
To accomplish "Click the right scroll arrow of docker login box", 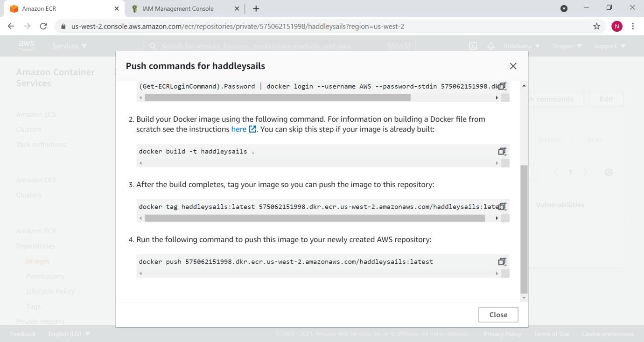I will click(497, 98).
